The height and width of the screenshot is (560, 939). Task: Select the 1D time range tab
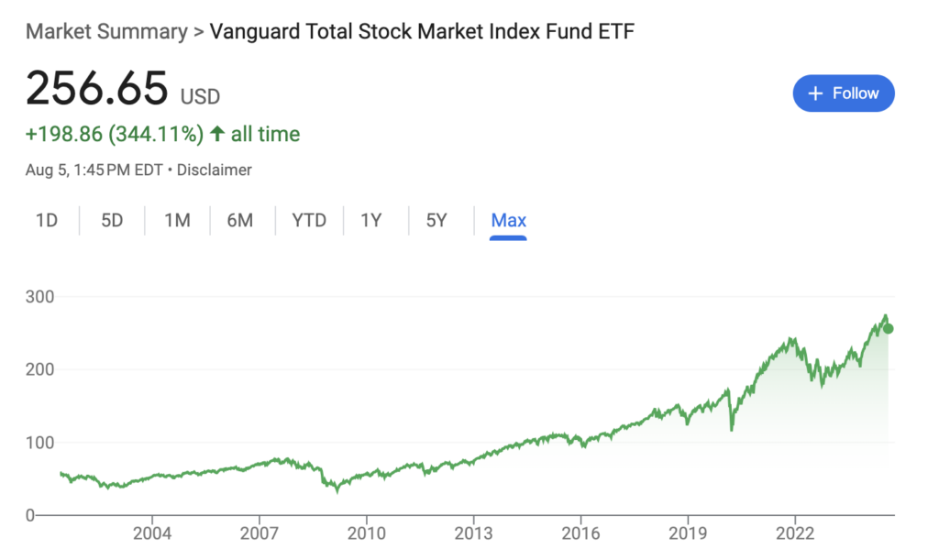(x=47, y=220)
